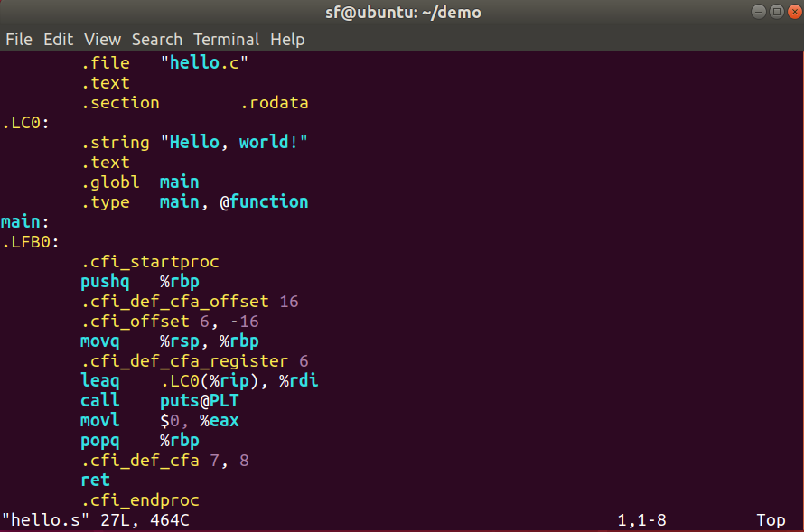Click the "Hello, world!" string
Viewport: 804px width, 532px height.
[234, 143]
